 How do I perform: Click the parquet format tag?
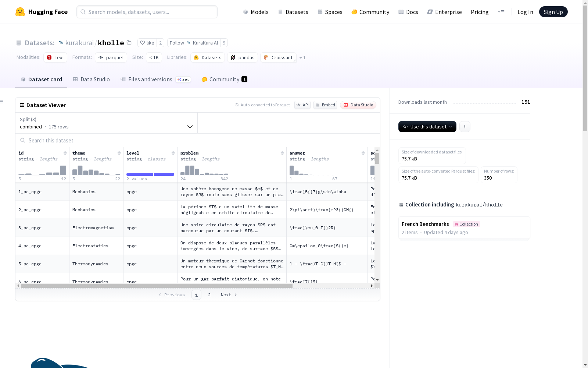111,57
